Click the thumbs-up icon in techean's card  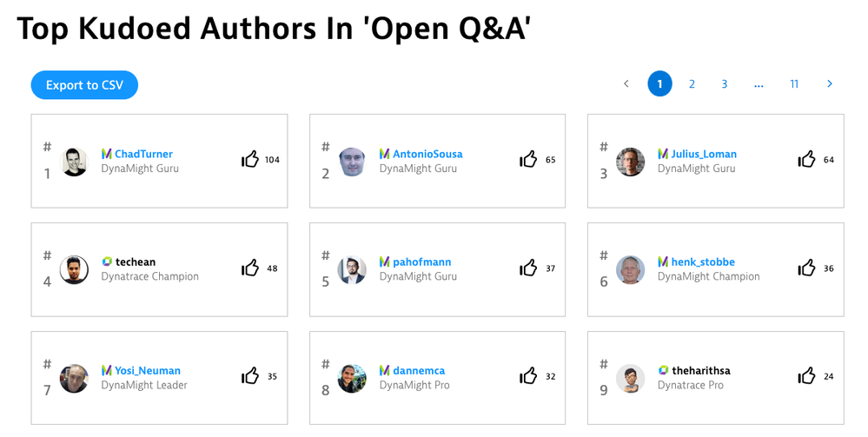250,268
